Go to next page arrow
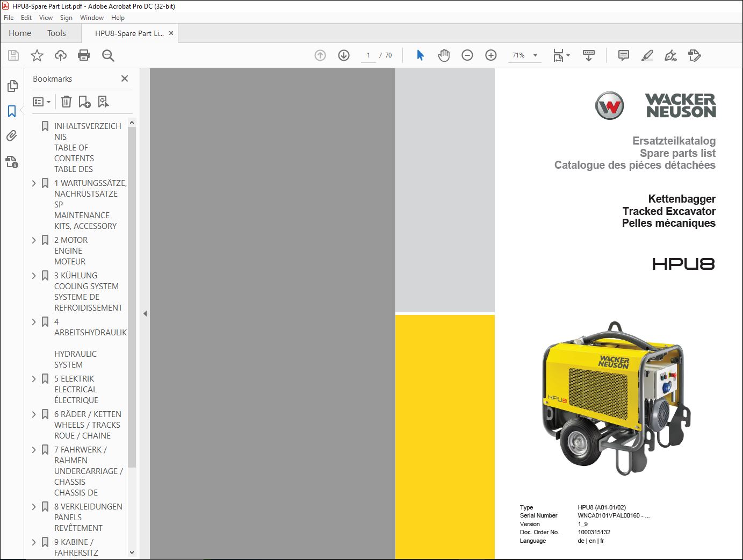This screenshot has height=560, width=743. [344, 55]
